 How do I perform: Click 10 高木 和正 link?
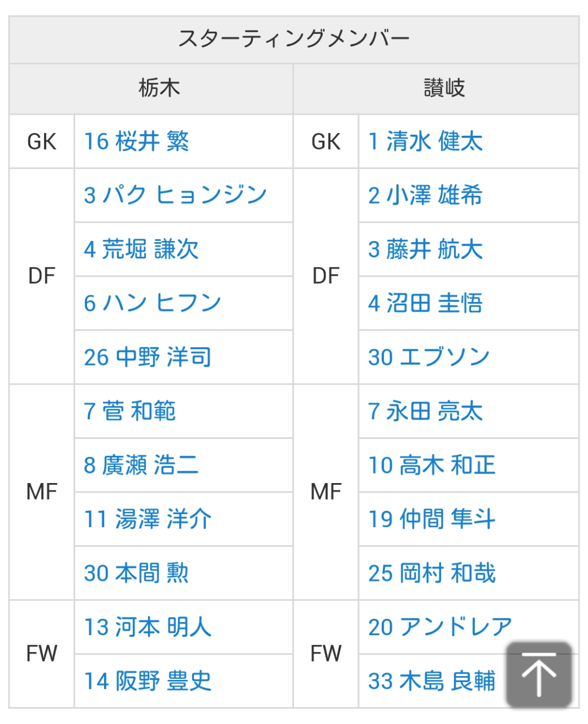[x=432, y=466]
